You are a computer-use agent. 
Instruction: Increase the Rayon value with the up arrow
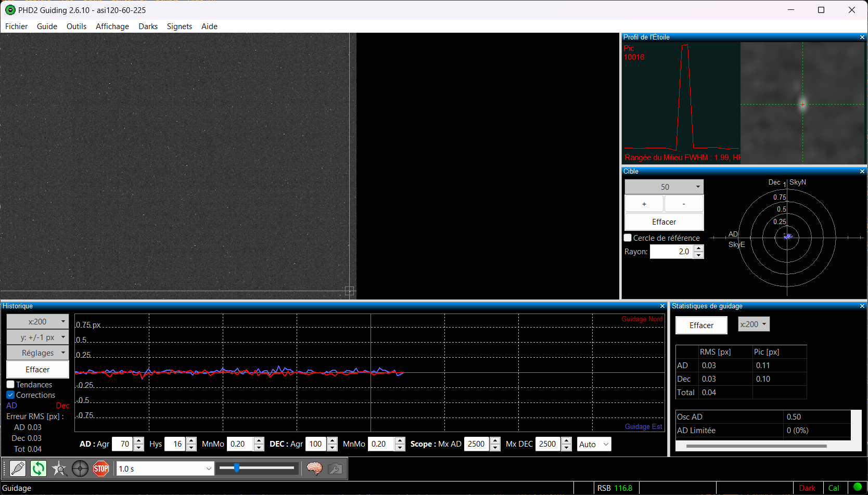coord(699,249)
